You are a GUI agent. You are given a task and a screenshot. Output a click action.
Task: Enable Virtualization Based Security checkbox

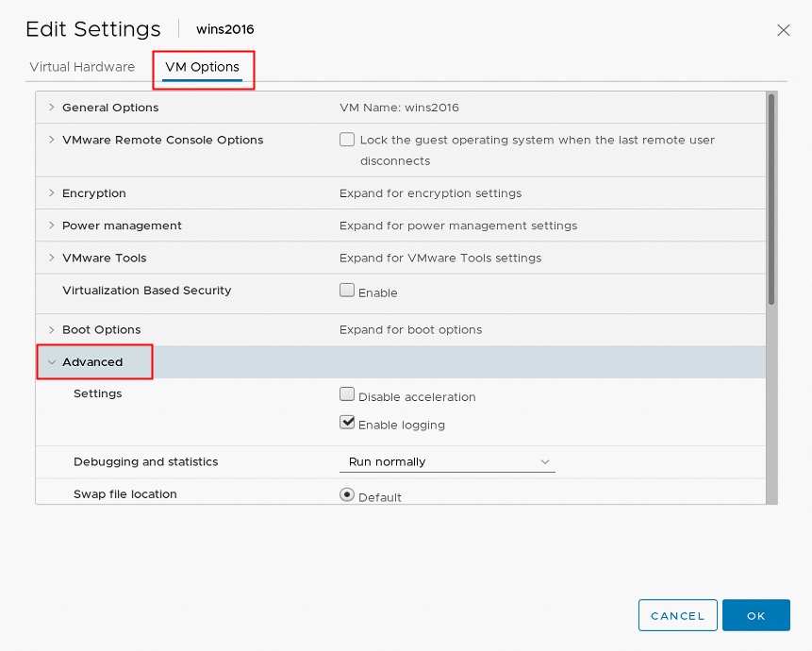pyautogui.click(x=347, y=290)
